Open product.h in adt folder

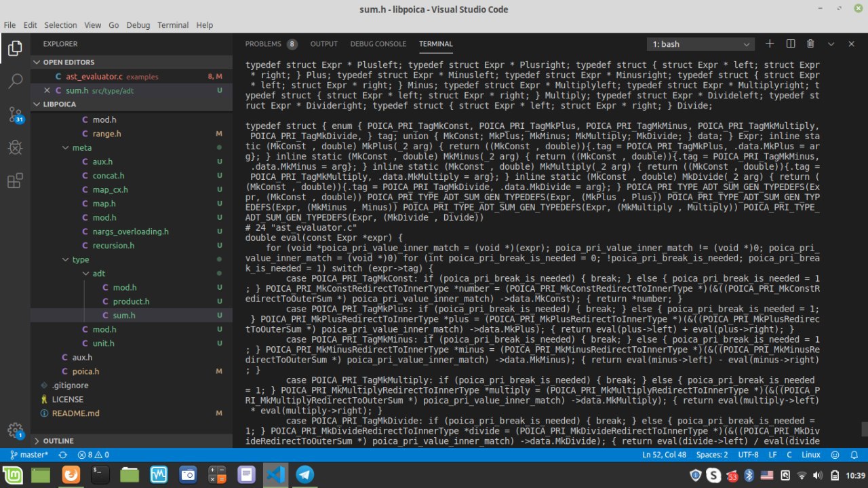[x=131, y=301]
